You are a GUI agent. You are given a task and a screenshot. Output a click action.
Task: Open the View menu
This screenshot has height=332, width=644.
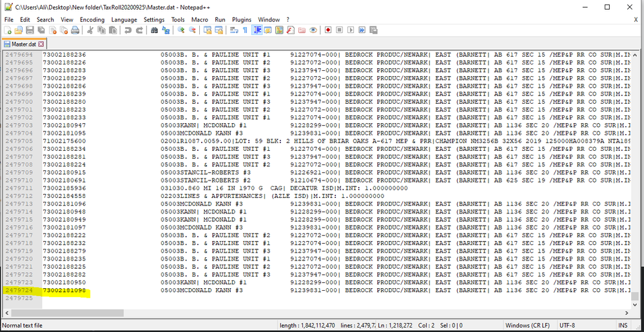(x=67, y=19)
